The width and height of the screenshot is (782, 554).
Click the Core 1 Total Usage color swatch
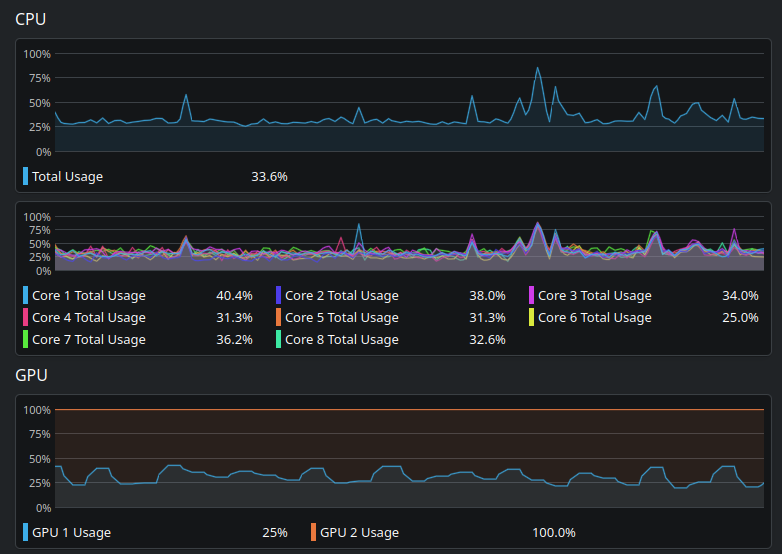coord(25,295)
